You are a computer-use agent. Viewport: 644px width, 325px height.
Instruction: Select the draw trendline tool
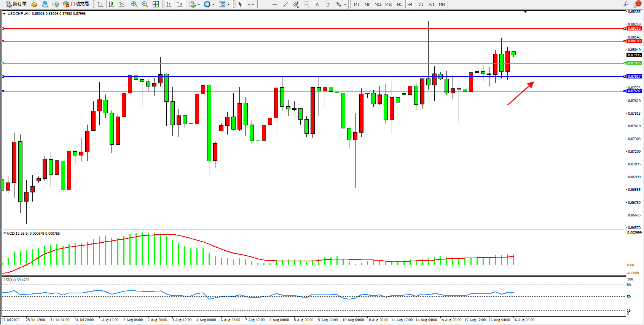(285, 4)
